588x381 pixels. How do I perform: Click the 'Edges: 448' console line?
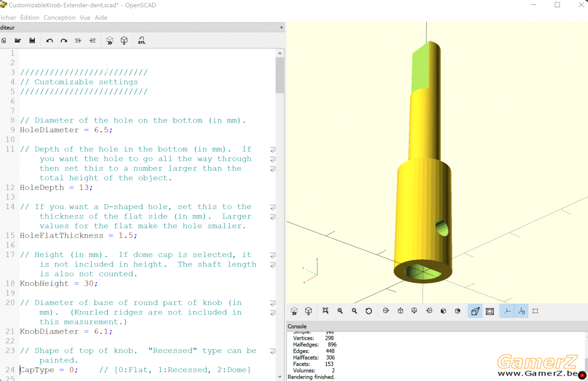pyautogui.click(x=314, y=351)
